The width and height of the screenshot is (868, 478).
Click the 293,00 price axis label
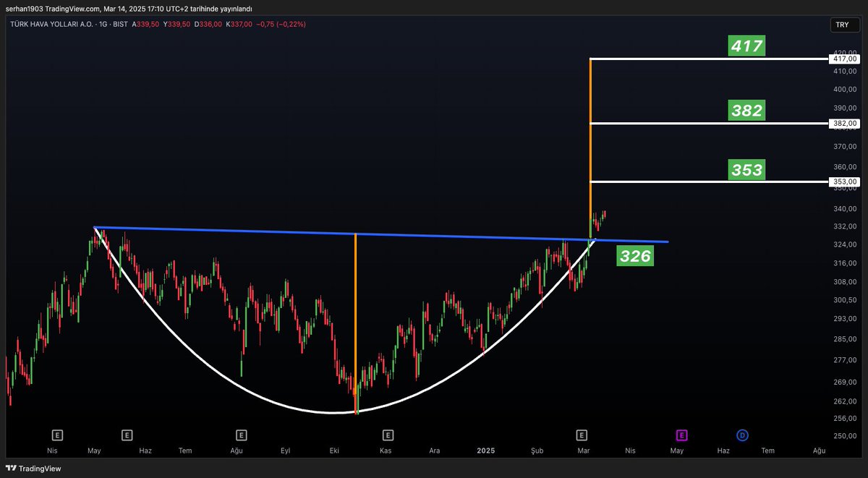point(845,319)
